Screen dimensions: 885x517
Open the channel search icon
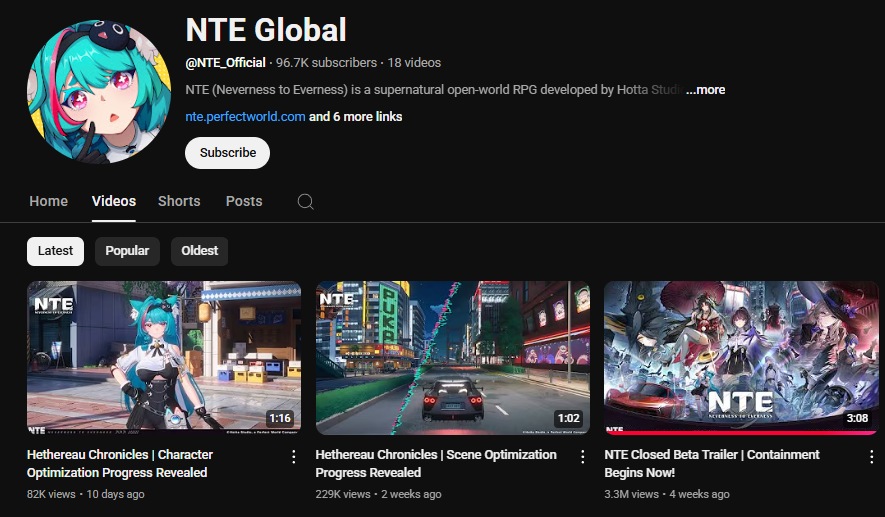point(305,201)
